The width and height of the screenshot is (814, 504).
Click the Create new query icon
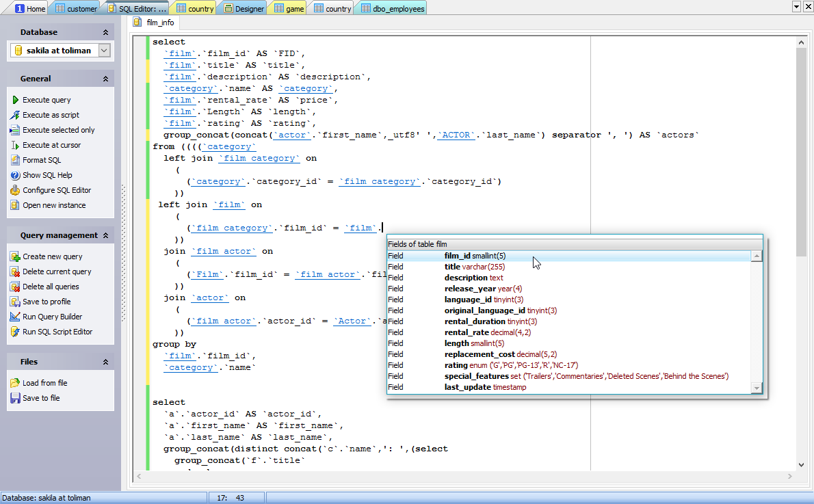tap(15, 256)
